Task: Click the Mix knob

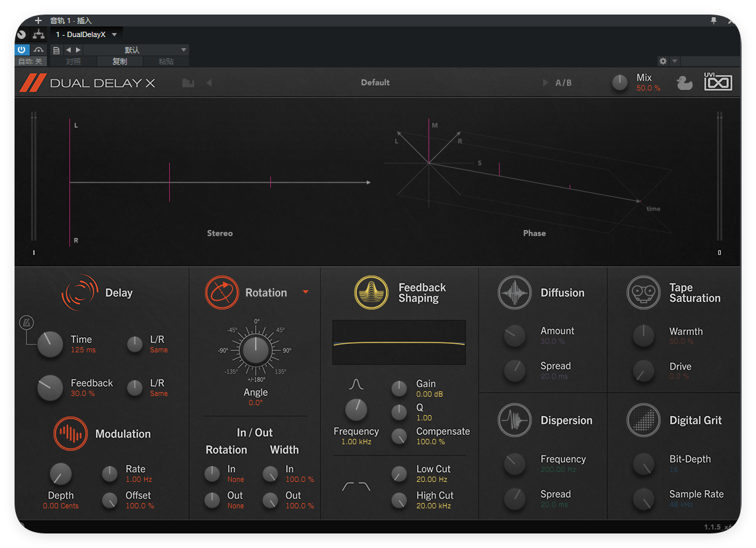Action: pos(620,83)
